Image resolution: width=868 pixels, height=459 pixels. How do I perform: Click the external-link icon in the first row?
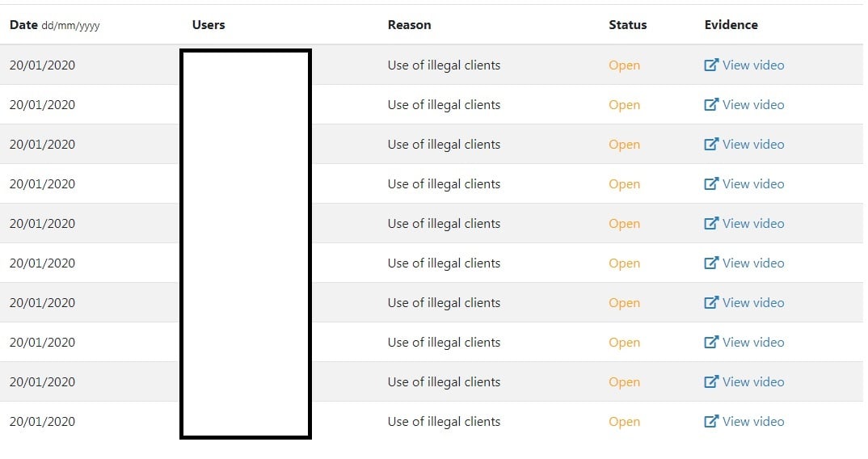click(710, 65)
